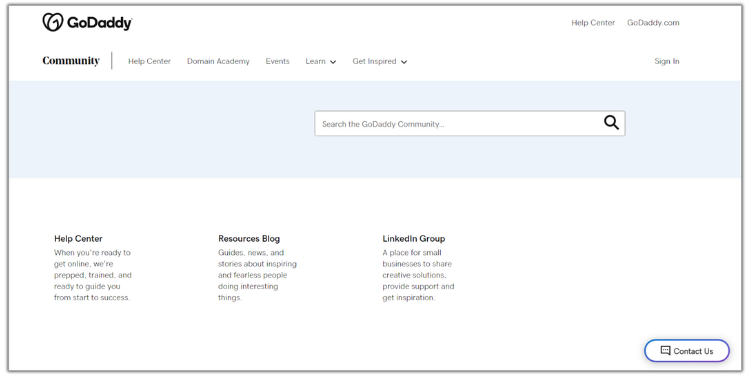The image size is (750, 376).
Task: Click the chat icon in Contact Us
Action: (x=665, y=350)
